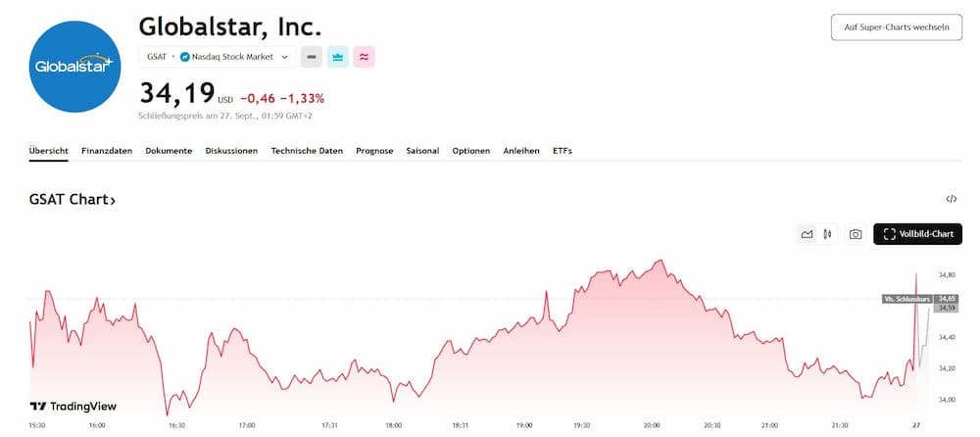Switch to the Technische Daten tab
This screenshot has height=437, width=980.
point(307,151)
